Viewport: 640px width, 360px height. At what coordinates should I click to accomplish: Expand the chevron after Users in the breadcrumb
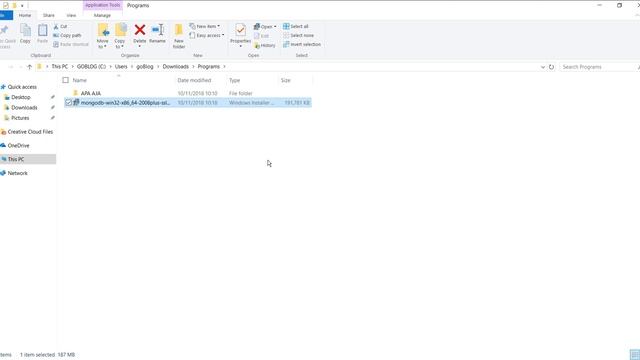point(132,67)
